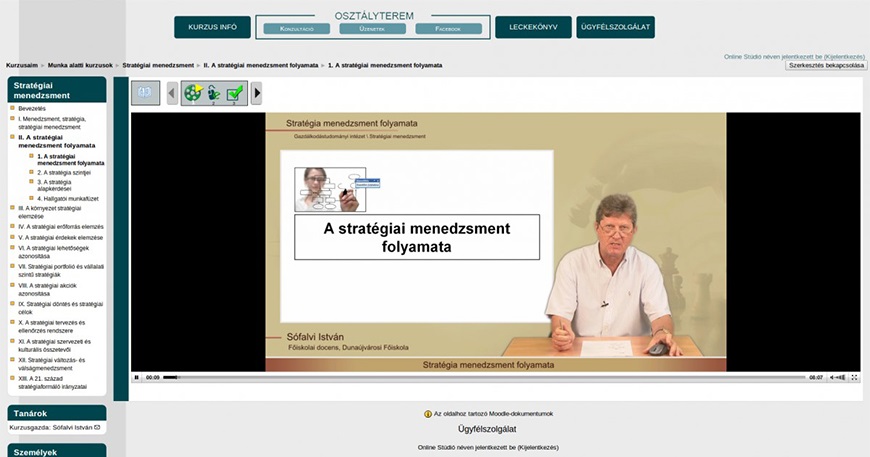Open lesson 4. Hallgatói munkafüzet
Image resolution: width=870 pixels, height=457 pixels.
68,199
